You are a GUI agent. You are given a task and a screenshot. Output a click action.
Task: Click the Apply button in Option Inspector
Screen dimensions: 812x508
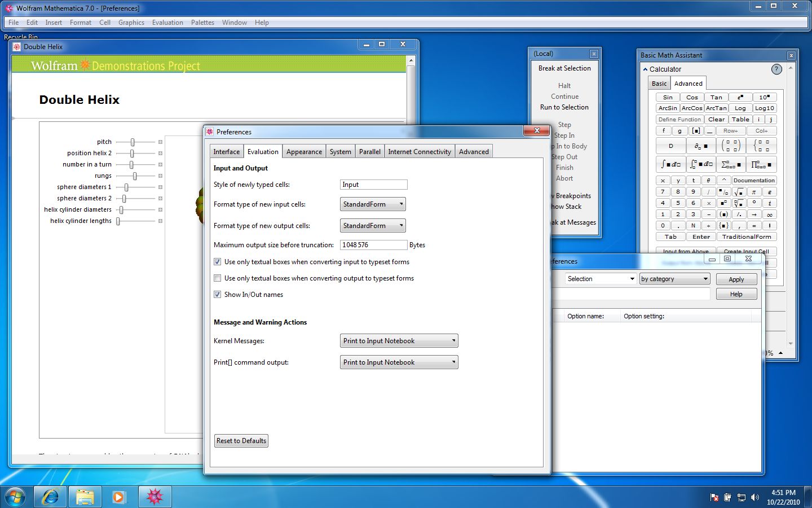[x=736, y=279]
